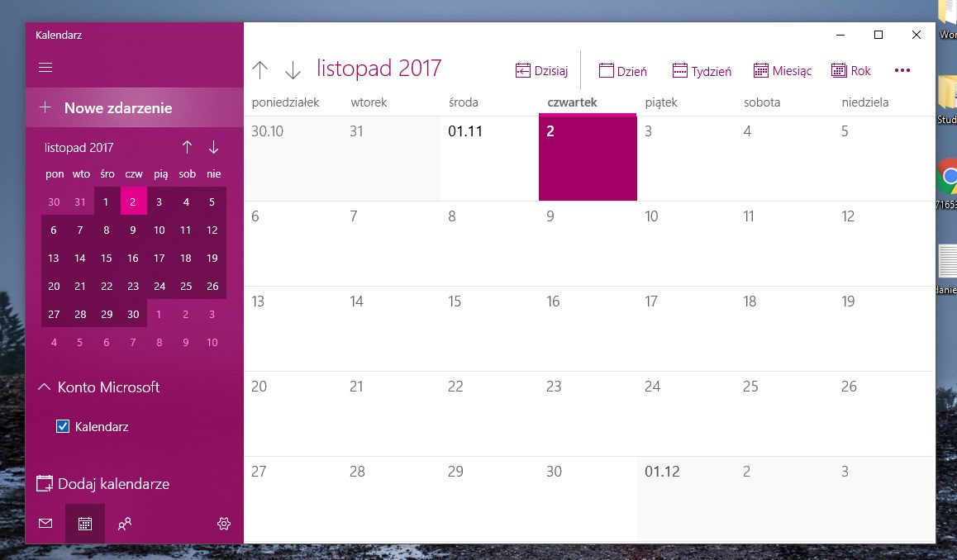The image size is (957, 560).
Task: Click the Nowe zdarzenie button
Action: 134,108
